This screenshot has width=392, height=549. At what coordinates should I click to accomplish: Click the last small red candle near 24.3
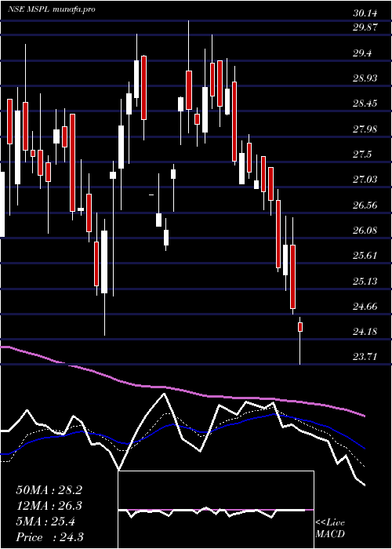pos(300,327)
